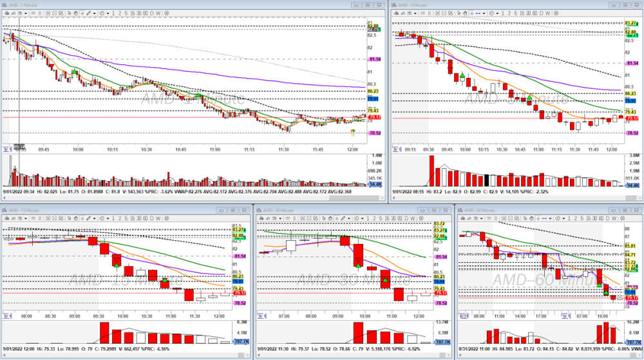Switch AMD 5 Minute chart to 30 interval
The width and height of the screenshot is (644, 360).
coord(529,13)
